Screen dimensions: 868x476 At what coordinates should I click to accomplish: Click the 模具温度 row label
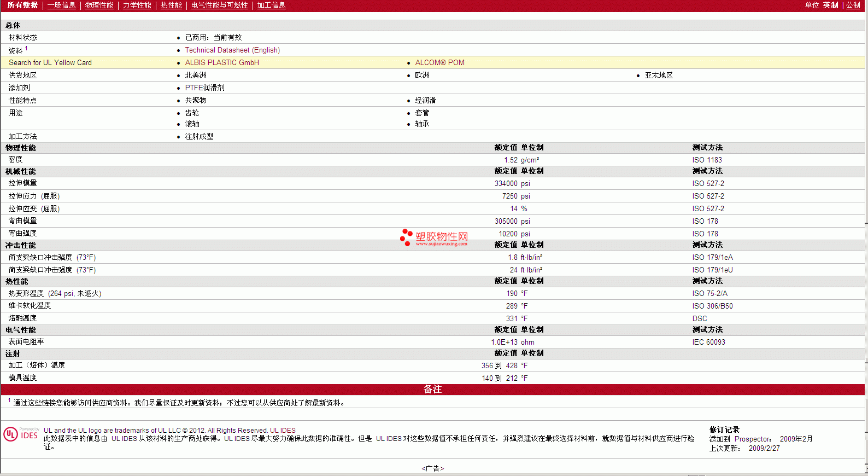(22, 378)
